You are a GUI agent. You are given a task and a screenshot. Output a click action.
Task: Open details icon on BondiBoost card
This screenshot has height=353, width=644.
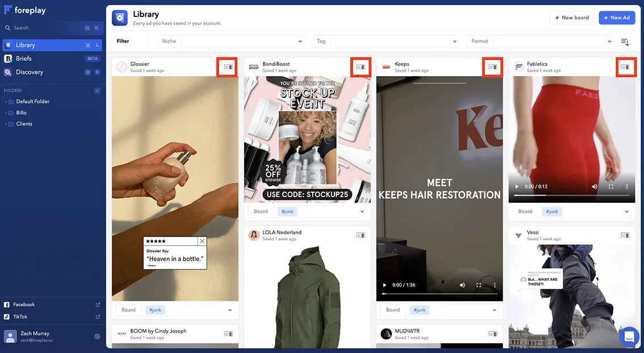(361, 67)
